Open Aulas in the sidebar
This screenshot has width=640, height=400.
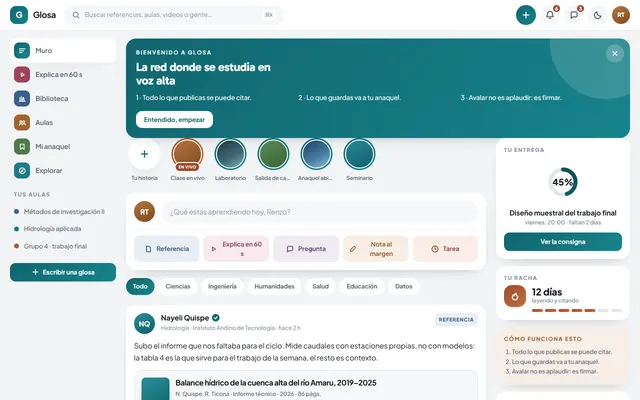tap(63, 122)
